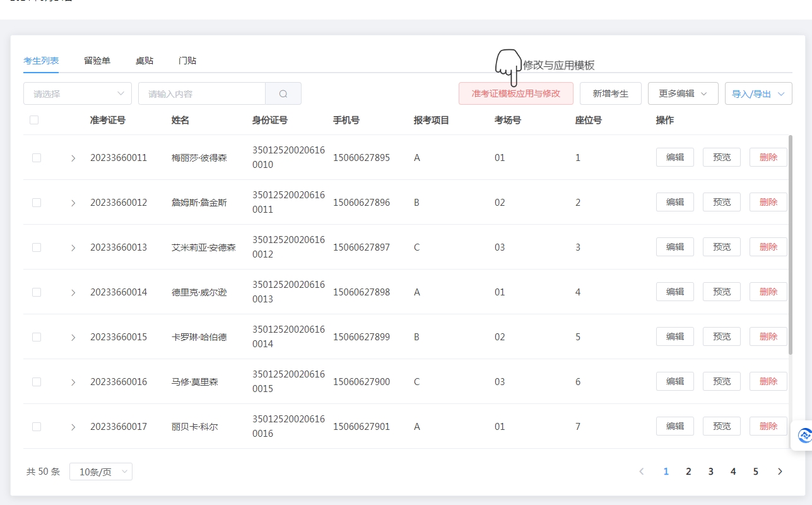
Task: Select checkbox for 梅丽莎·彼得森 row
Action: (37, 158)
